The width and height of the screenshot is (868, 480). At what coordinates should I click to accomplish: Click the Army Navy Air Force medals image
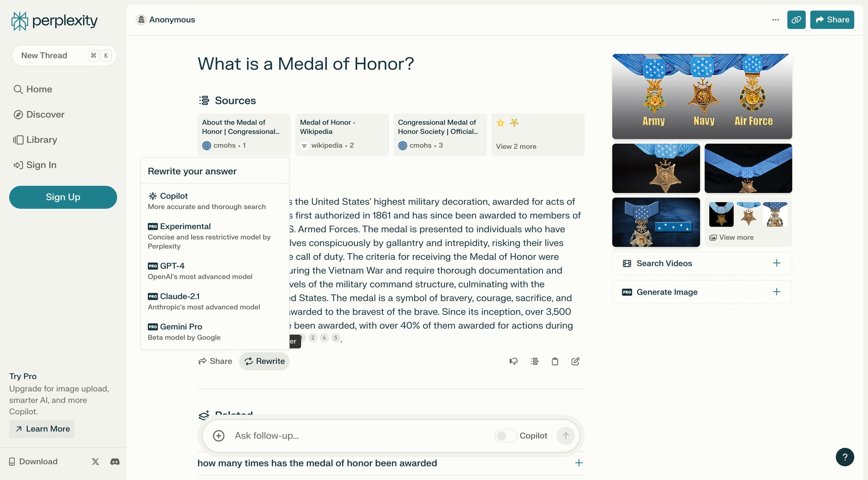pos(701,96)
